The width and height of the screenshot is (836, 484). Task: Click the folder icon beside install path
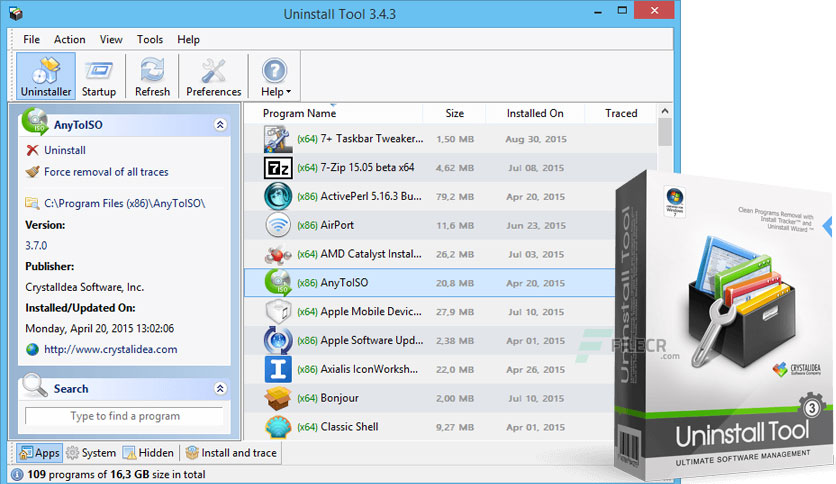tap(33, 203)
